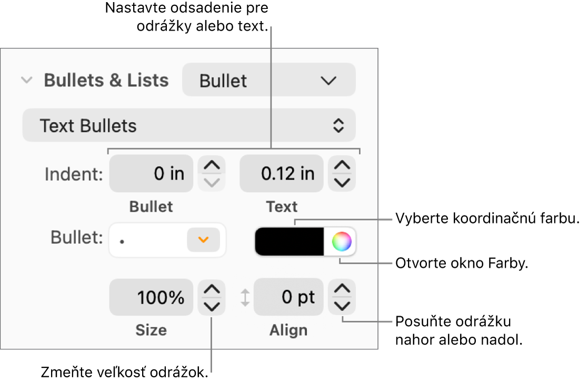Click the bullet Size 100% field
588x381 pixels.
(151, 297)
